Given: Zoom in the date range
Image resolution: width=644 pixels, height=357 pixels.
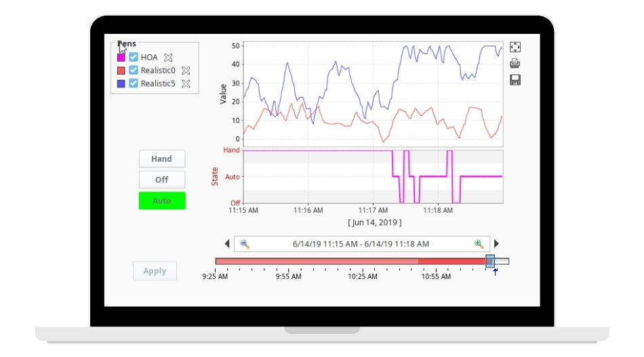Looking at the screenshot, I should coord(479,244).
